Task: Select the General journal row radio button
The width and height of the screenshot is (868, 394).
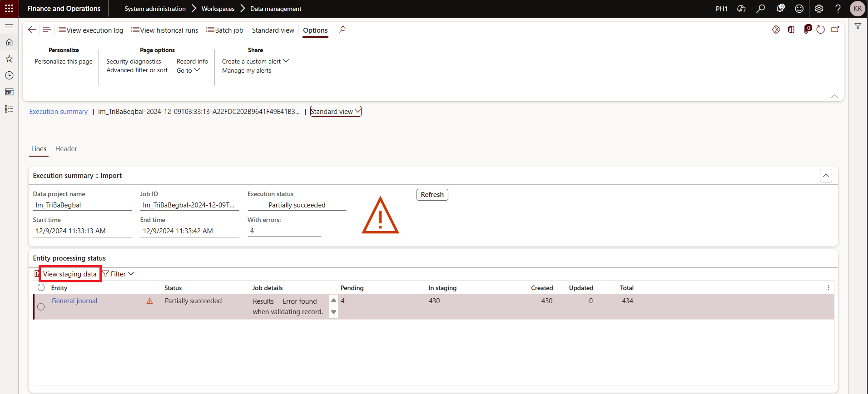Action: click(41, 307)
